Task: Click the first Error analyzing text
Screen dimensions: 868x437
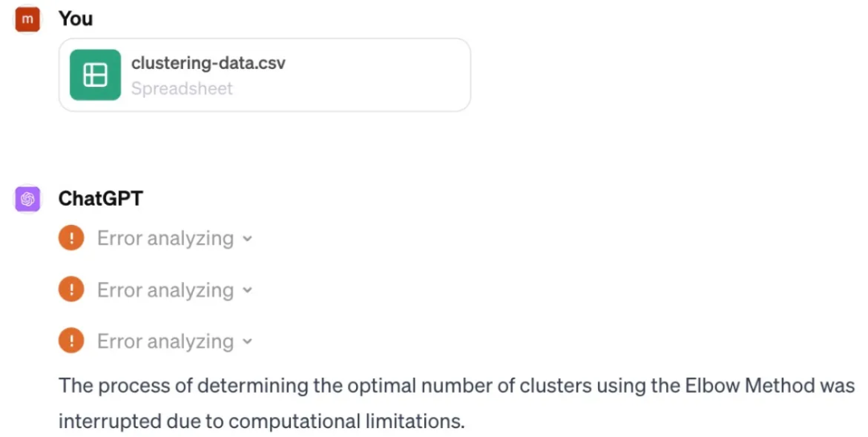Action: [x=165, y=239]
